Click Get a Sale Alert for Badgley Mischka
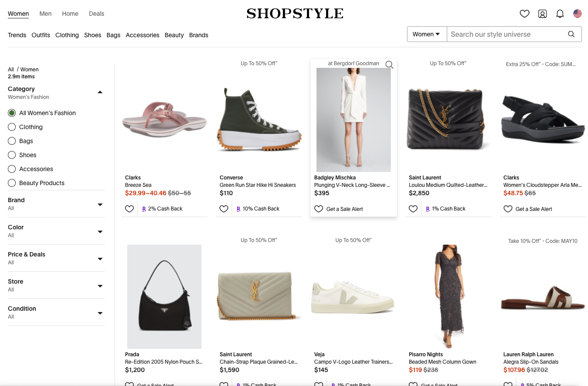This screenshot has width=588, height=386. (344, 209)
